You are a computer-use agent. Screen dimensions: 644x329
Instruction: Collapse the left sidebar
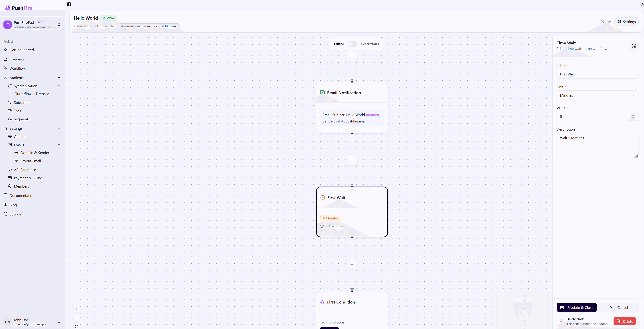(69, 4)
